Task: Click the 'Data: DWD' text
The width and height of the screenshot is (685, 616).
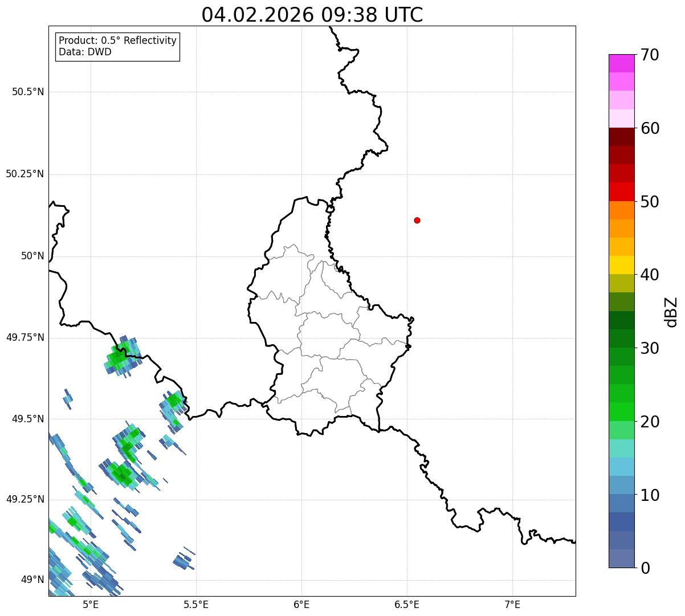Action: click(x=85, y=52)
